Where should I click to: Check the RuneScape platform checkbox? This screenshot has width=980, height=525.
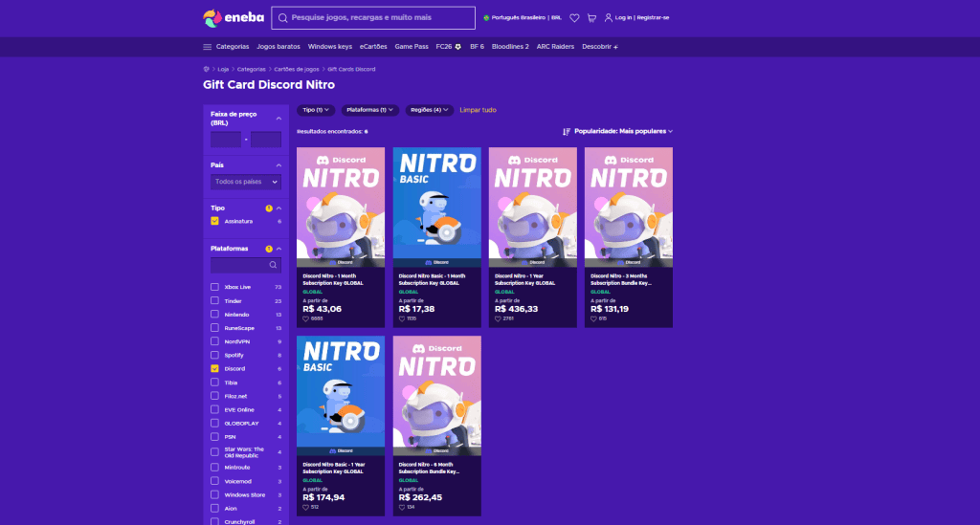[x=214, y=328]
